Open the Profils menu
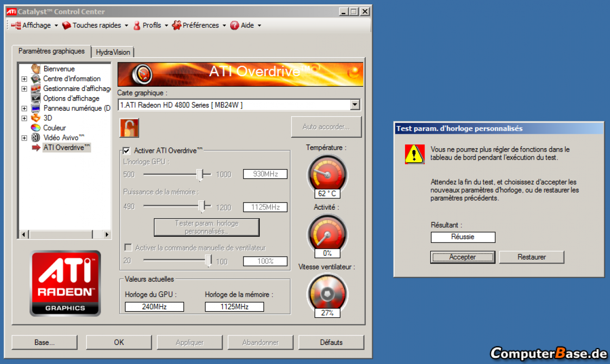The width and height of the screenshot is (610, 364). [152, 25]
